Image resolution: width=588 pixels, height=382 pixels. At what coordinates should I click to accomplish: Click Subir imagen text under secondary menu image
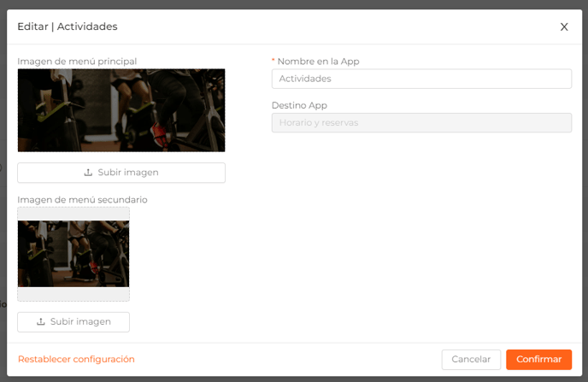pos(80,321)
